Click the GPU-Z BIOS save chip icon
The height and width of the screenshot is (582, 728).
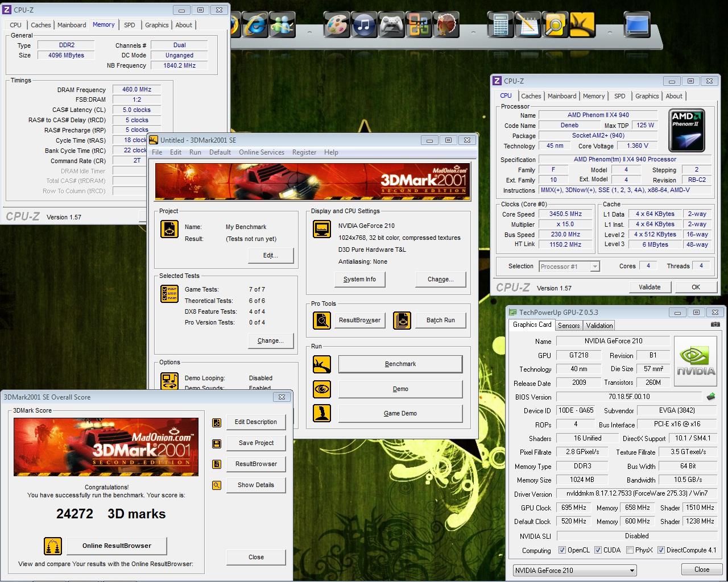[x=710, y=397]
